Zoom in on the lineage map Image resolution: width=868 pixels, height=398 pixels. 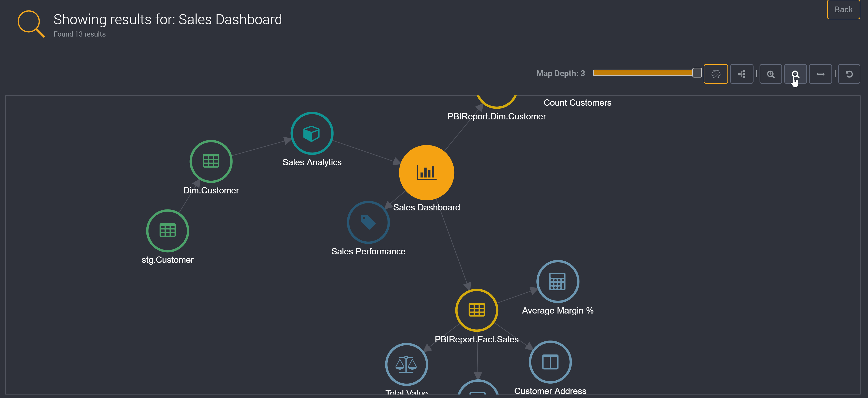(771, 74)
